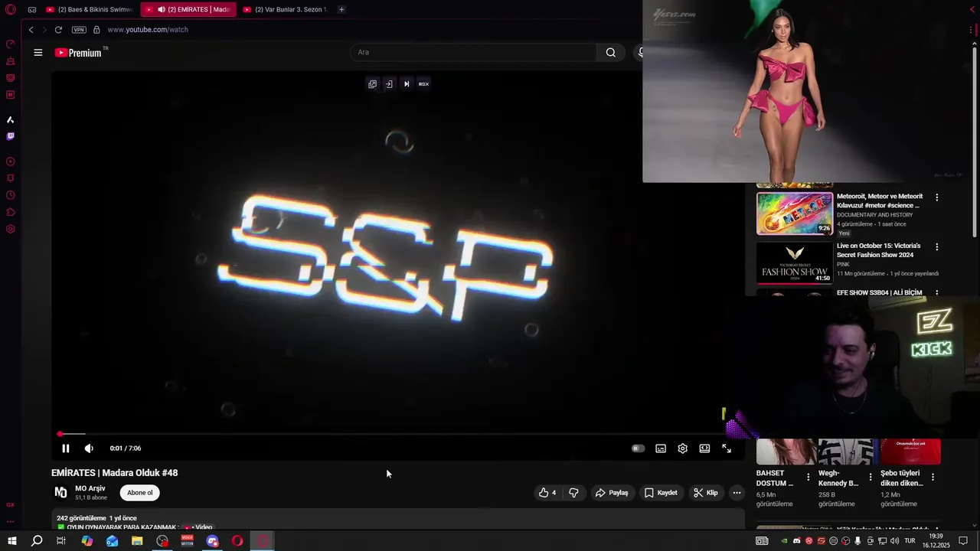The image size is (980, 551).
Task: Open the YouTube hamburger guide menu
Action: tap(38, 52)
